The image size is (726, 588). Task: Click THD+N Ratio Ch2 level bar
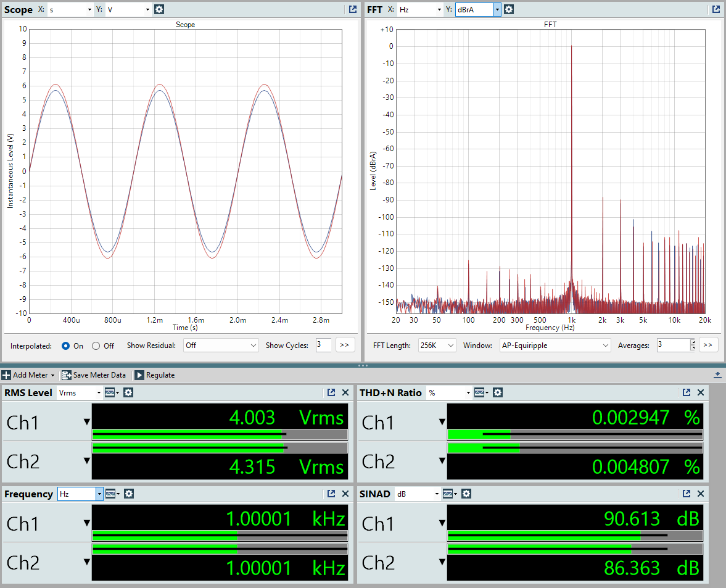point(575,448)
